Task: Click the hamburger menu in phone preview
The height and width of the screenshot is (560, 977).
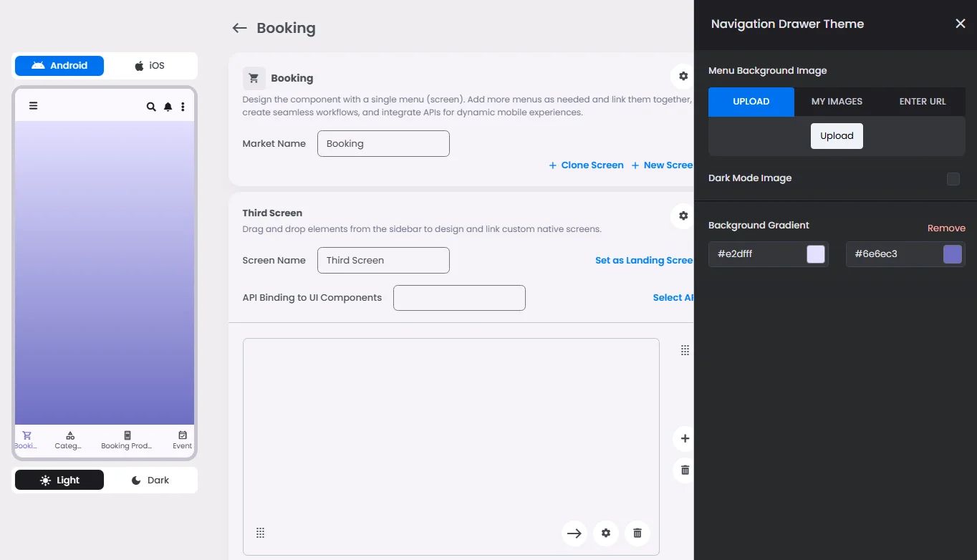Action: coord(33,106)
